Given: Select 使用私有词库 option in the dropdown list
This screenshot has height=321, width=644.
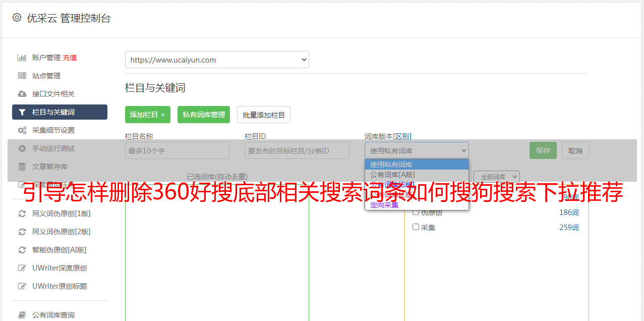Looking at the screenshot, I should click(417, 165).
